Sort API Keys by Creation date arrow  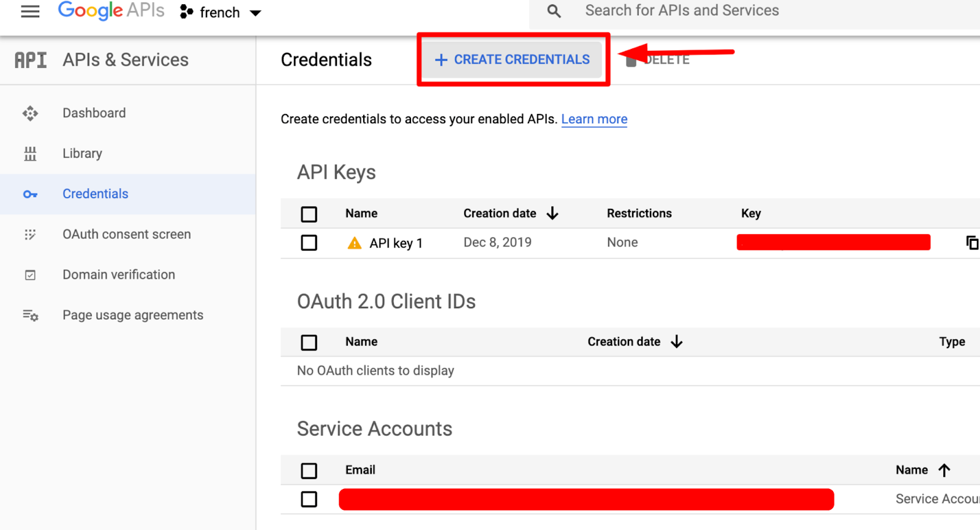point(552,213)
